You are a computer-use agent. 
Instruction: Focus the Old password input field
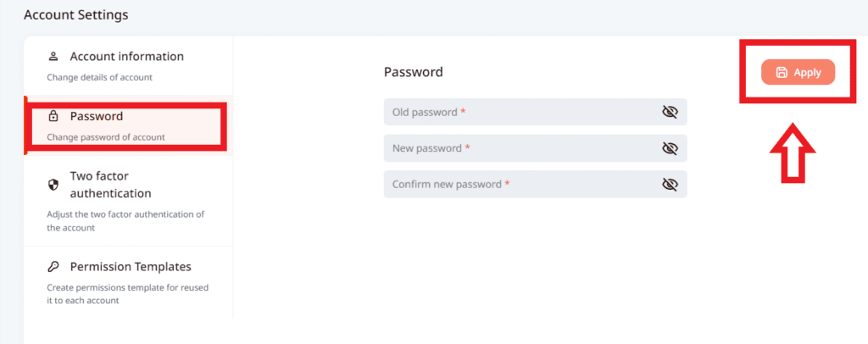[517, 112]
